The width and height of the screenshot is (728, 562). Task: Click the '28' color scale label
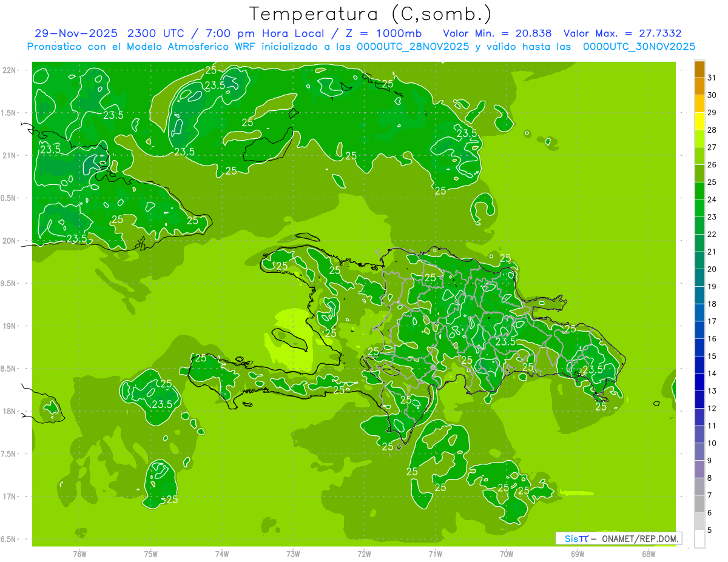(x=712, y=130)
